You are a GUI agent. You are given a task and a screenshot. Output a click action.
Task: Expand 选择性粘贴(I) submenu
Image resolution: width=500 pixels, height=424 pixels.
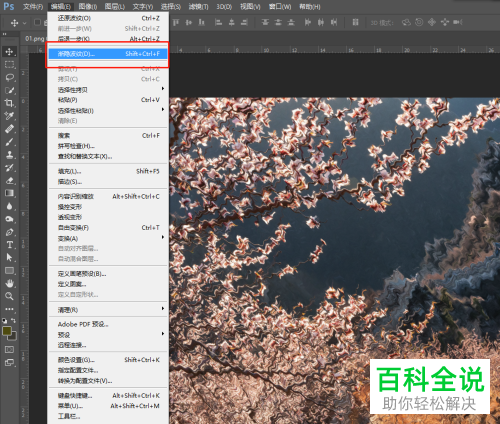point(163,109)
